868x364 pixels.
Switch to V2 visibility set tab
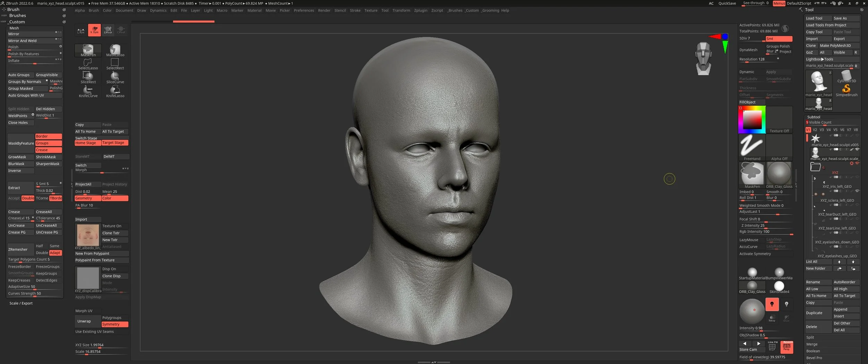pyautogui.click(x=815, y=130)
